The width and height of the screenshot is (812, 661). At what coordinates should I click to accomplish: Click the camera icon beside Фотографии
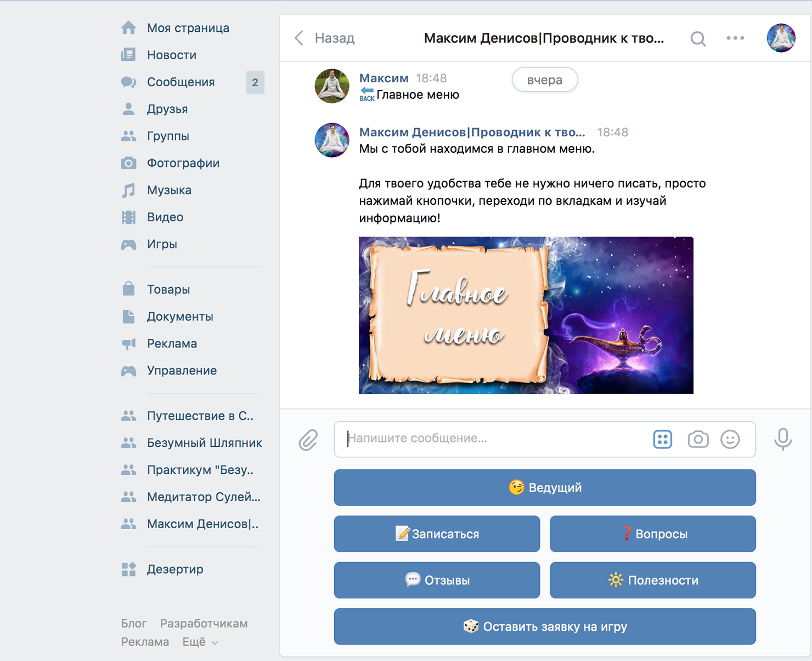point(128,163)
